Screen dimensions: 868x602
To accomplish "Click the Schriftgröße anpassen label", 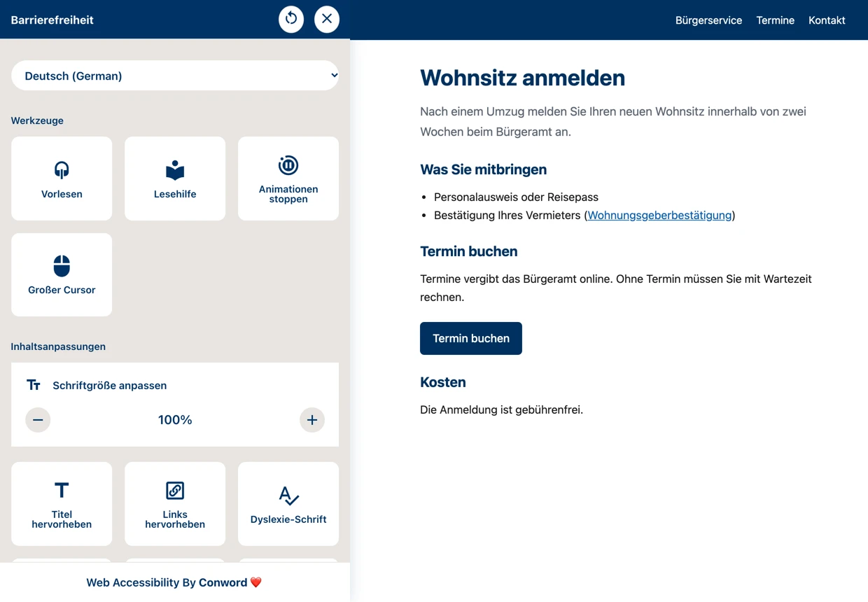I will [x=109, y=386].
